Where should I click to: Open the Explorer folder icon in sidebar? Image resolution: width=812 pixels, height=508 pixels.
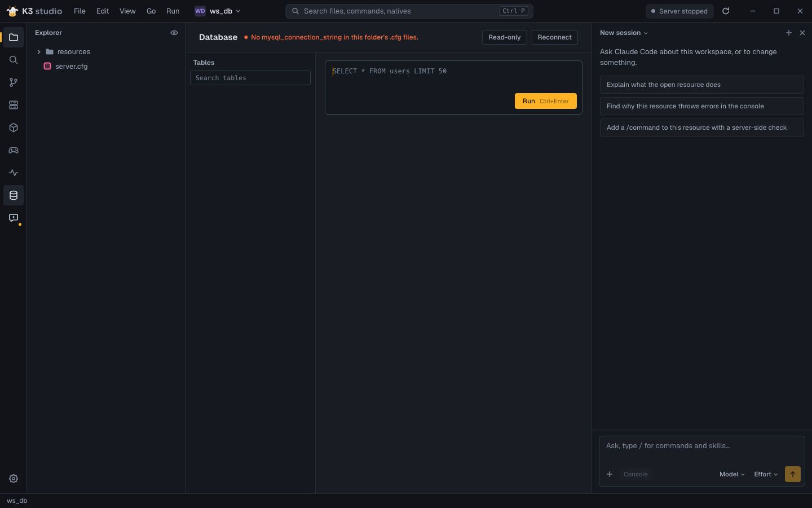tap(14, 37)
